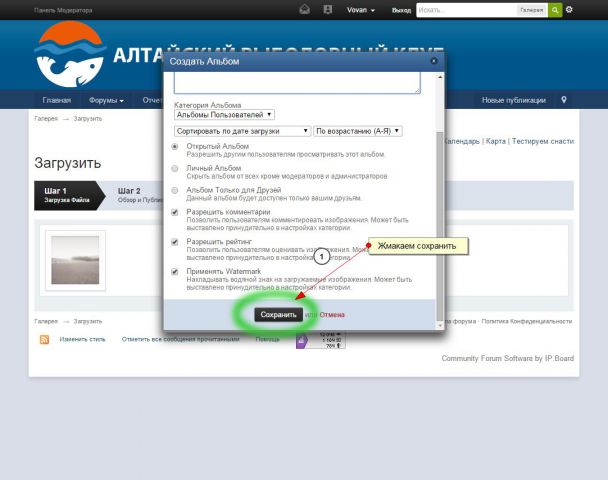Open the settings gear icon
Image resolution: width=608 pixels, height=480 pixels.
[x=569, y=10]
